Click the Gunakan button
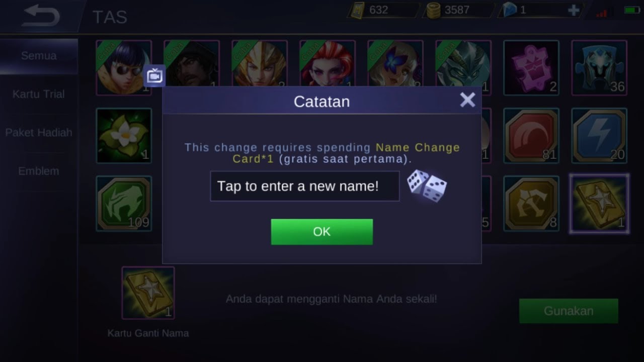 569,311
